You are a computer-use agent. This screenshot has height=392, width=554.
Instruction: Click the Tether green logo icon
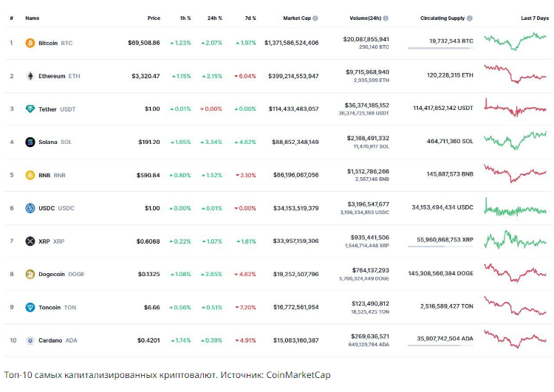click(30, 109)
